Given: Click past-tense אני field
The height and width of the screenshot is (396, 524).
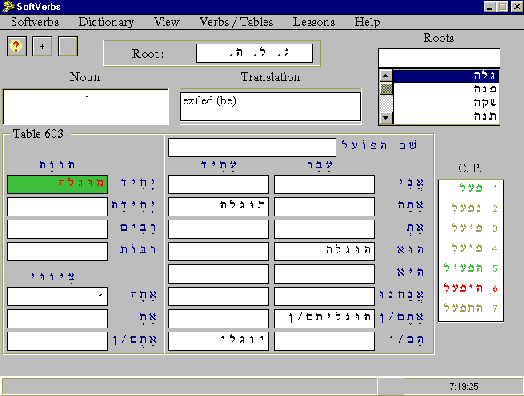Looking at the screenshot, I should (x=324, y=184).
